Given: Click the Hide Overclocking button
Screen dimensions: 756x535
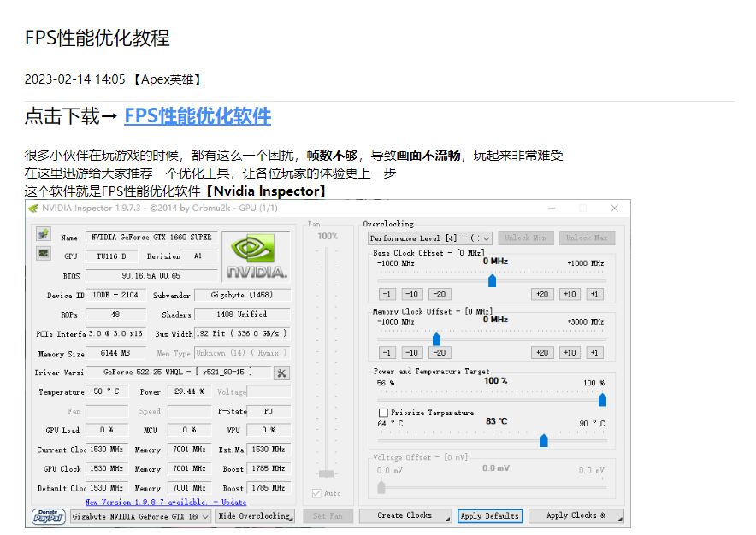Looking at the screenshot, I should tap(255, 516).
